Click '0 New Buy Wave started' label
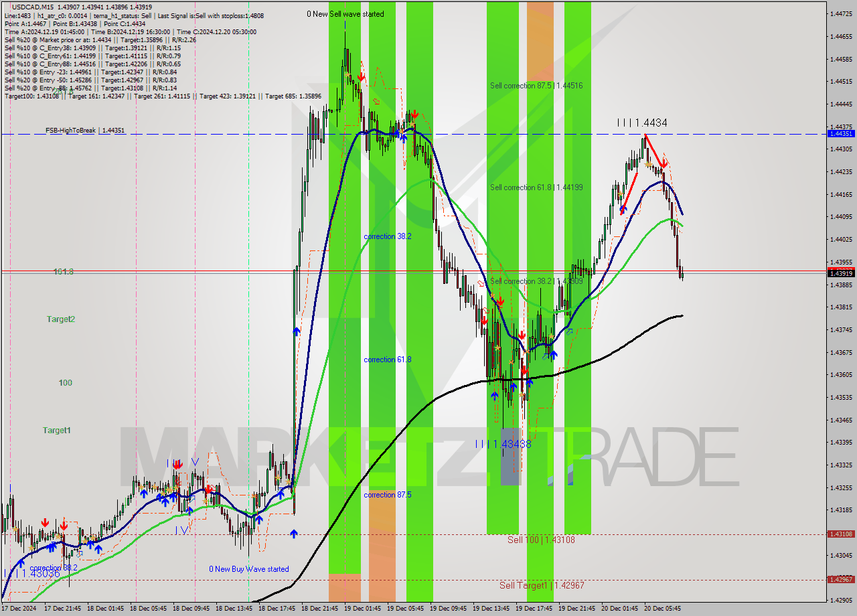This screenshot has height=616, width=857. point(249,569)
